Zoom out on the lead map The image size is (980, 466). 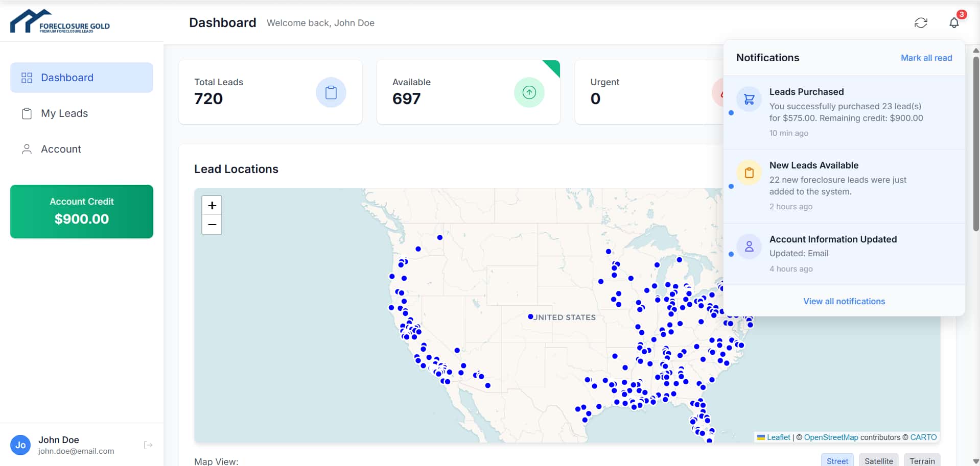pos(212,225)
